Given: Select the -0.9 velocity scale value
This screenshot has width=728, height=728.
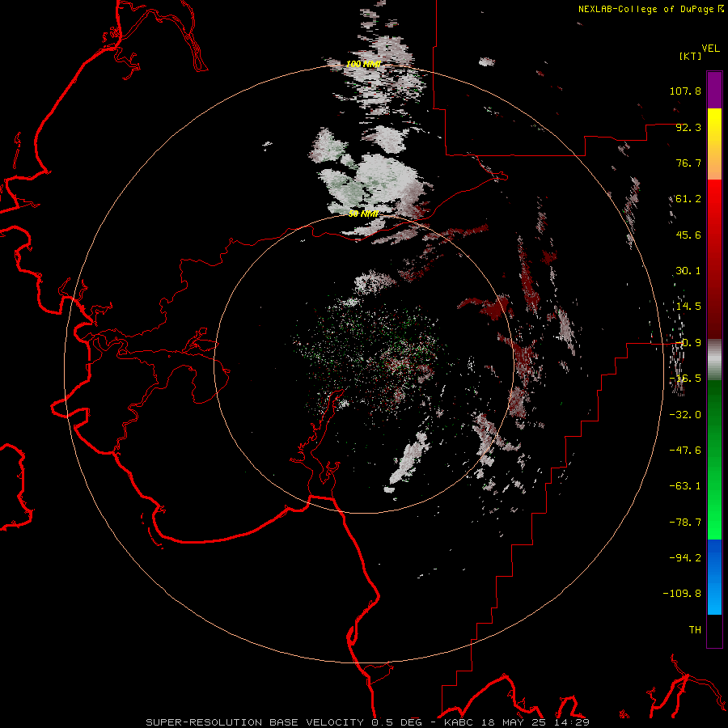Looking at the screenshot, I should pos(688,343).
